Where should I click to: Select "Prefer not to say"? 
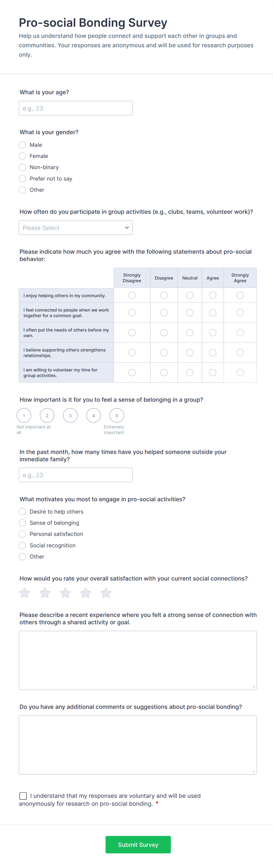22,179
